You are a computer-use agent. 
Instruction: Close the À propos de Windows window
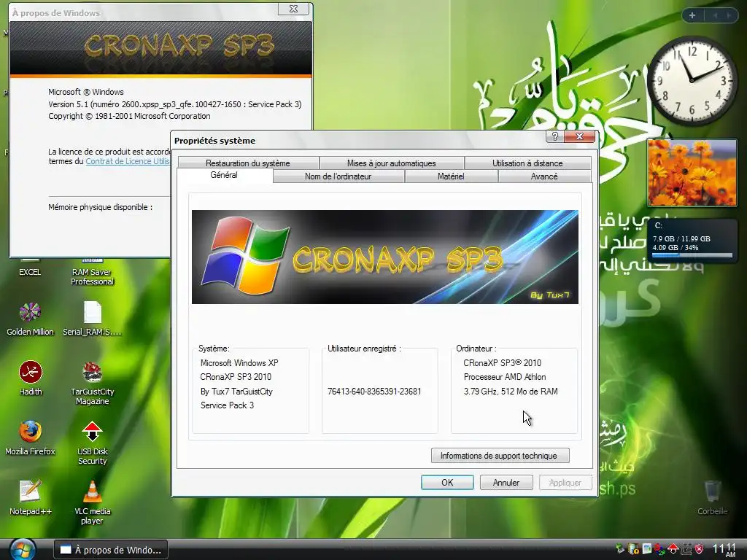tap(293, 9)
